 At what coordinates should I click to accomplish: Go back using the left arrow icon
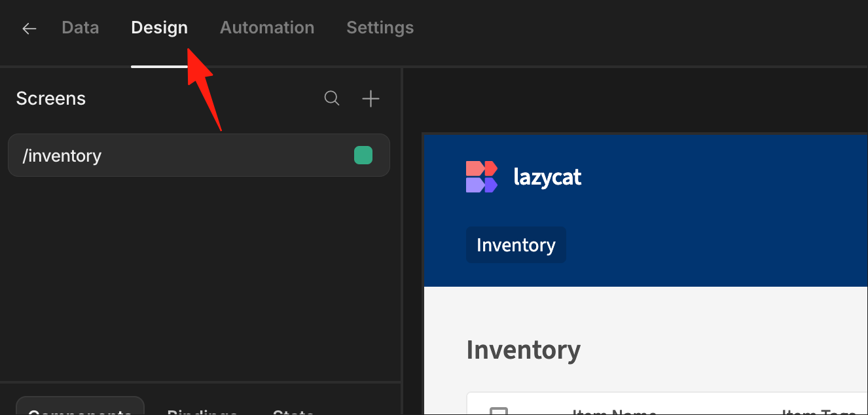29,28
